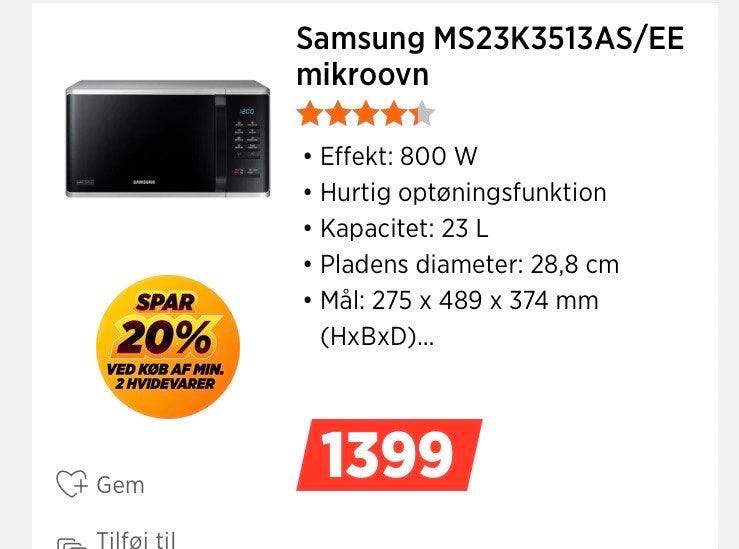This screenshot has height=549, width=739.
Task: Click the microwave's blue clock display
Action: point(246,112)
